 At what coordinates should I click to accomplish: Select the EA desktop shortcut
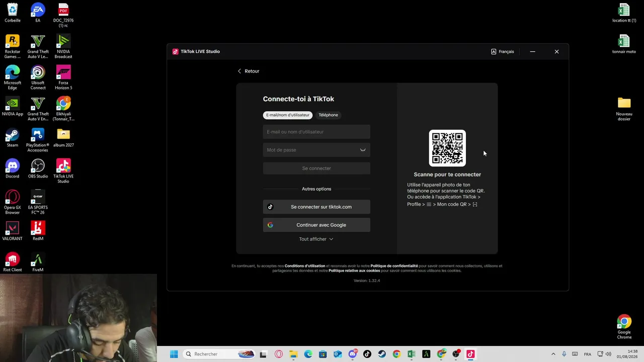(x=38, y=13)
